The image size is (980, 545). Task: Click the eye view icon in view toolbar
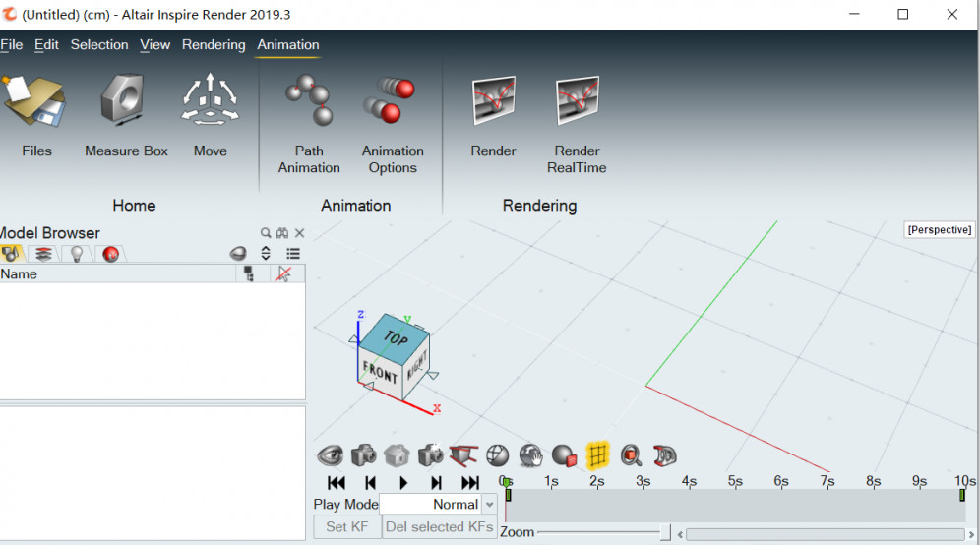tap(330, 455)
